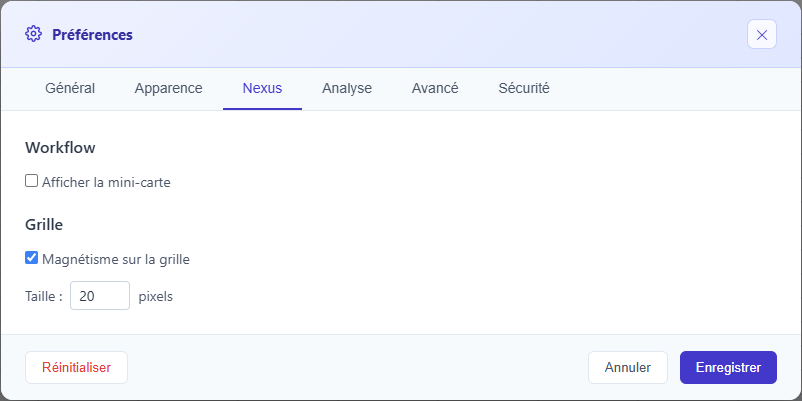802x401 pixels.
Task: Click the Préférences dialog title
Action: point(93,35)
